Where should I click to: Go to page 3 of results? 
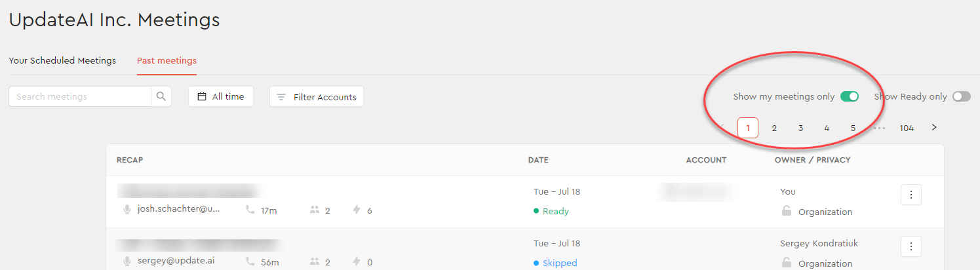coord(800,128)
